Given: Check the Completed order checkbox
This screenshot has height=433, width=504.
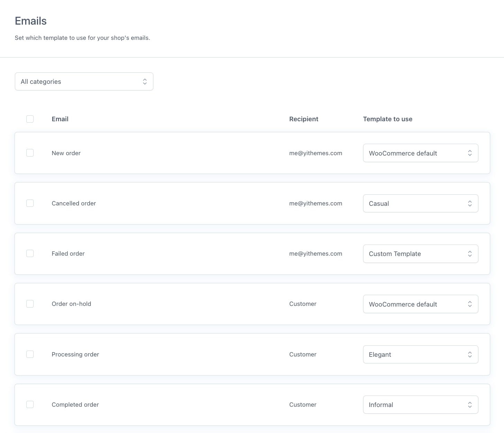Looking at the screenshot, I should click(x=30, y=405).
